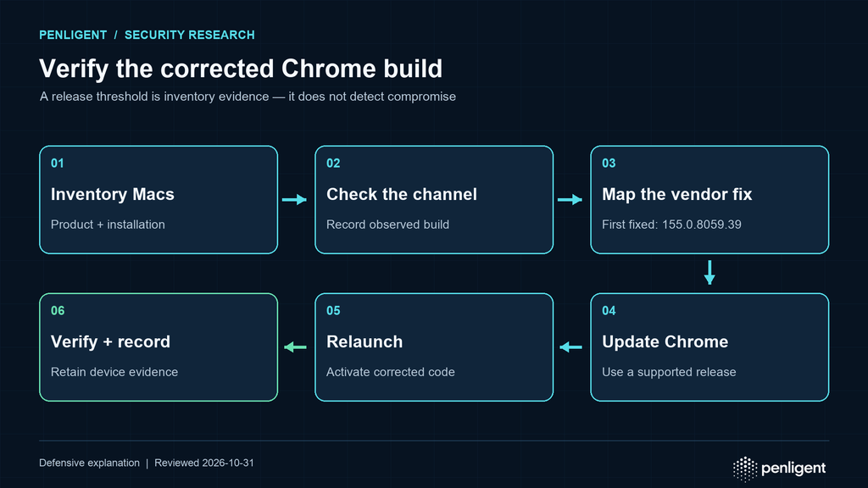Click 'Reviewed 2026-10-31' footer text

(x=203, y=463)
